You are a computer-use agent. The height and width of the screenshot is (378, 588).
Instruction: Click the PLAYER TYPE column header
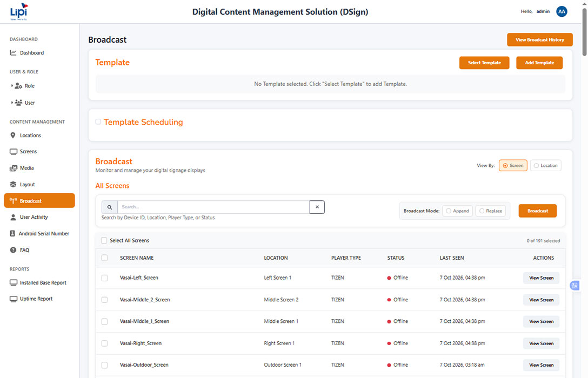click(x=346, y=258)
